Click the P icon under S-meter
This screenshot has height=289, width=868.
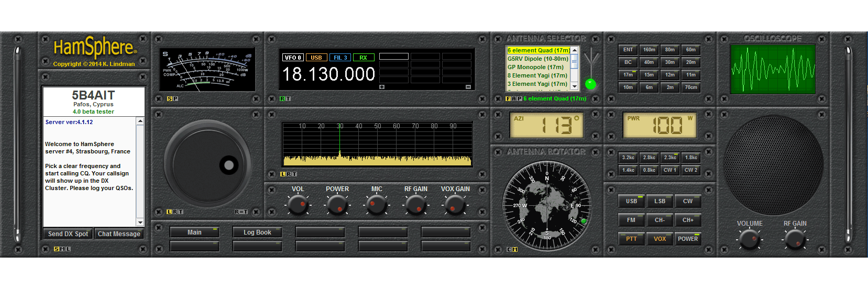(175, 98)
